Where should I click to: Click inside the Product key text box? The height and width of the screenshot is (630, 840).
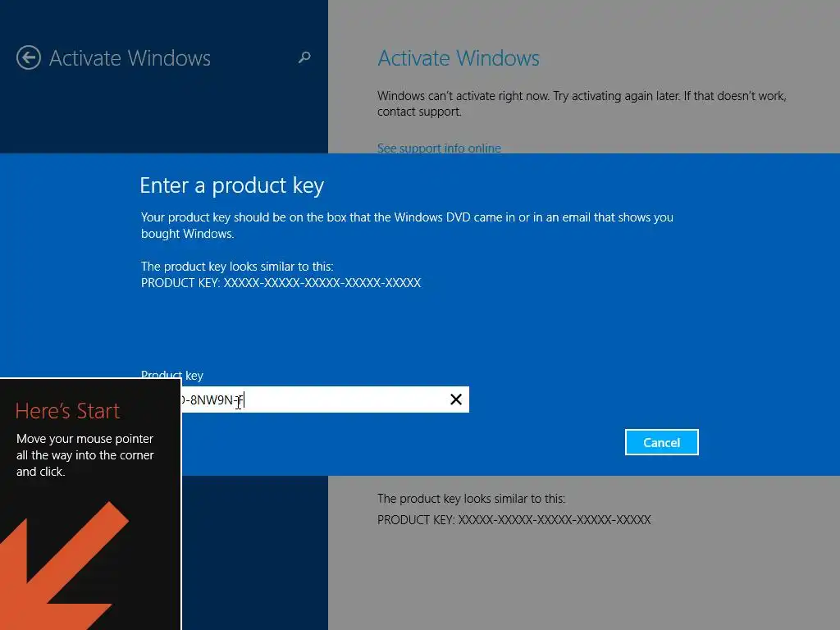pos(325,399)
